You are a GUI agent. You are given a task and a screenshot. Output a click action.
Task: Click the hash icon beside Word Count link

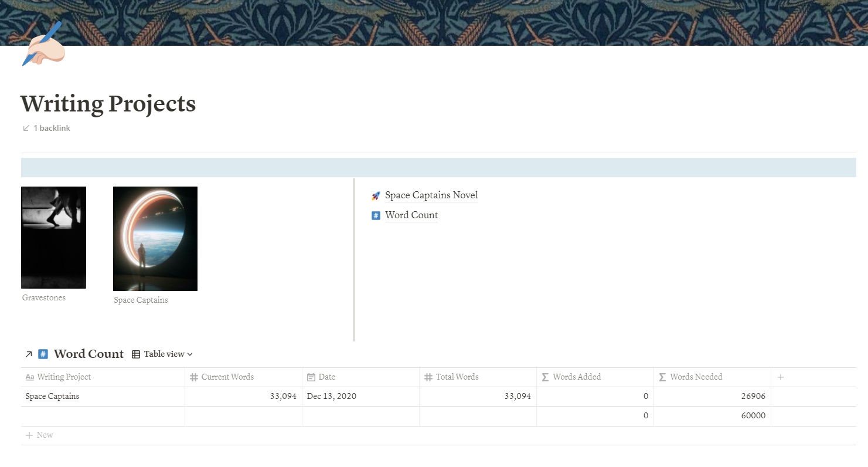(x=376, y=215)
